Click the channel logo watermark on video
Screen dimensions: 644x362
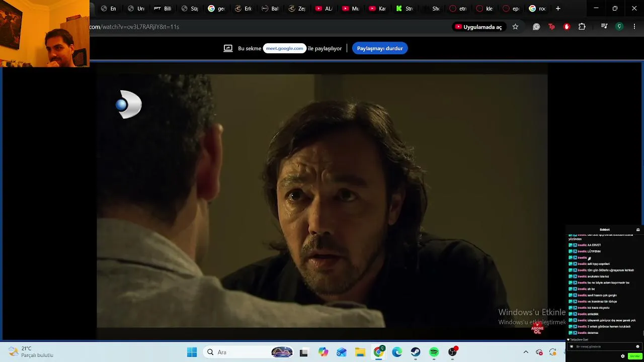click(129, 105)
